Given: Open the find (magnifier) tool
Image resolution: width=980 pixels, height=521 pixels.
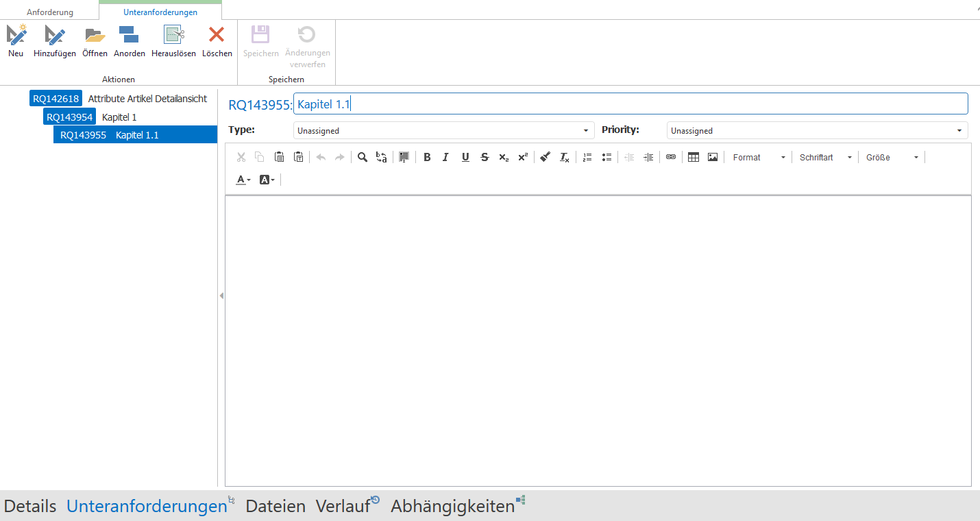Looking at the screenshot, I should tap(363, 157).
